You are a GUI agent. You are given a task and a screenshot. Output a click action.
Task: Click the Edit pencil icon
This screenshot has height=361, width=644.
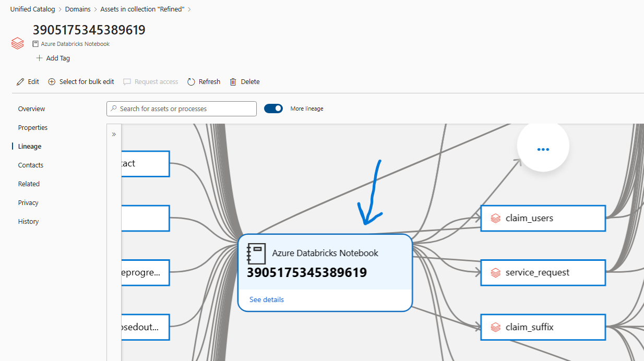click(x=20, y=82)
